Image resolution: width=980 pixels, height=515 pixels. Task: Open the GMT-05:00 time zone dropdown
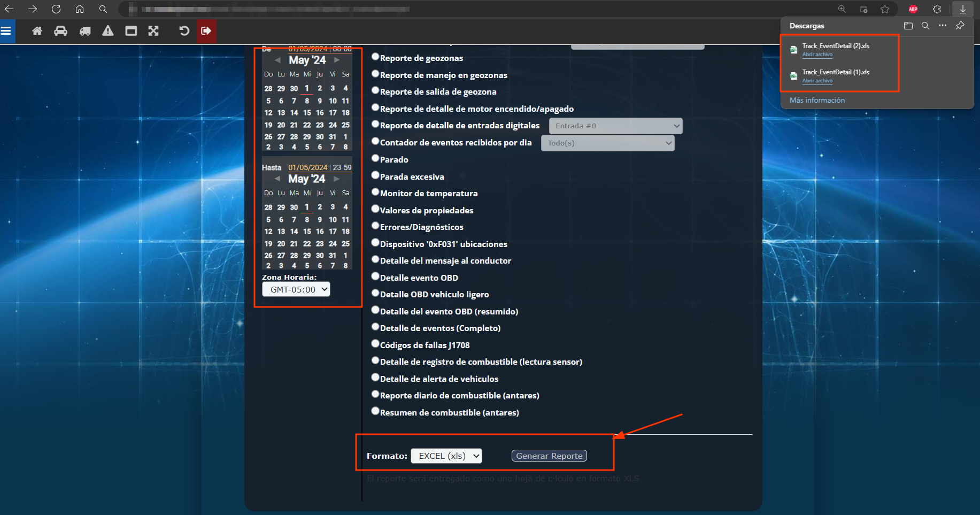click(x=296, y=289)
